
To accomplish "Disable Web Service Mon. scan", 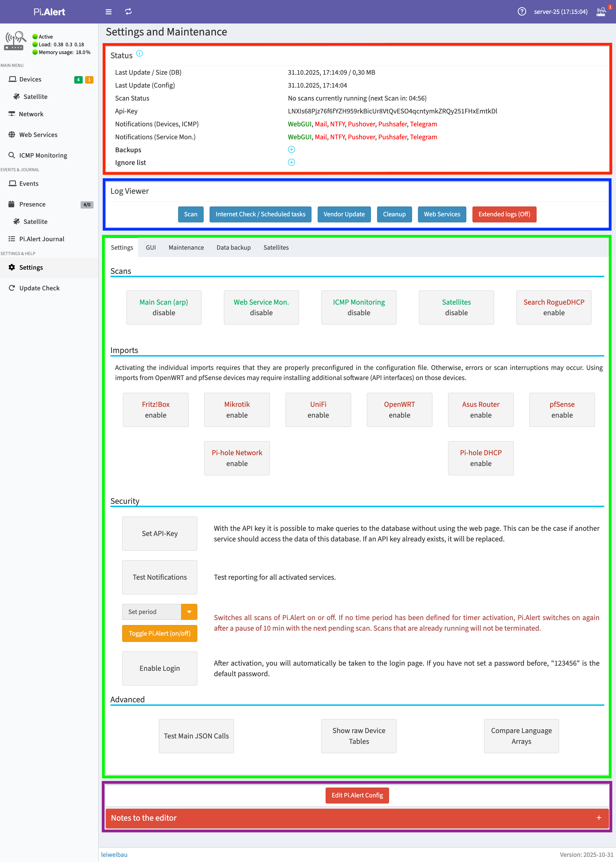I will [261, 307].
